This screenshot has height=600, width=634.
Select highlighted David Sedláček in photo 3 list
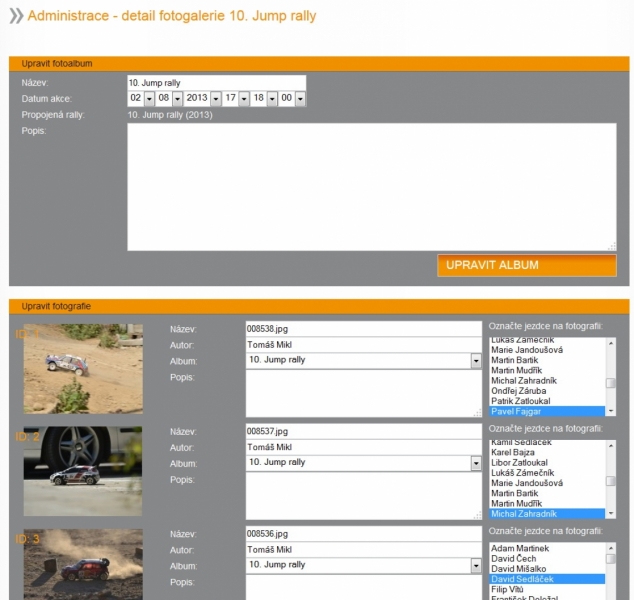(547, 579)
